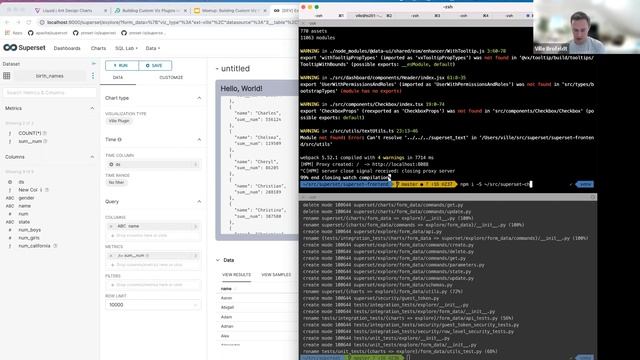The width and height of the screenshot is (640, 360).
Task: Click the Filters drop zone
Action: click(x=153, y=285)
